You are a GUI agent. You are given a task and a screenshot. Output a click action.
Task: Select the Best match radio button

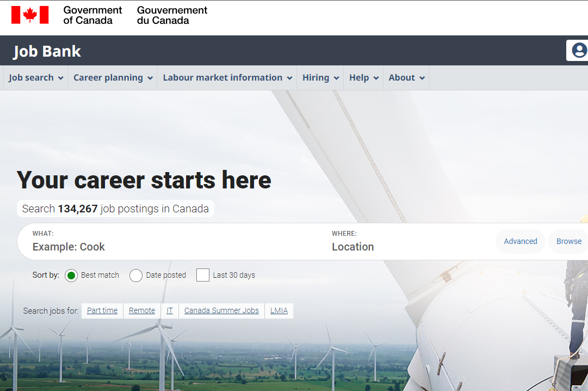71,276
